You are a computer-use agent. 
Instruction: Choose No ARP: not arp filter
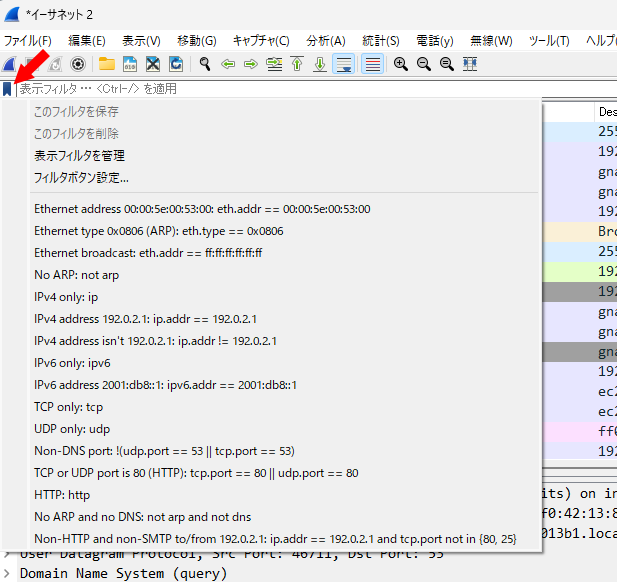(x=284, y=275)
